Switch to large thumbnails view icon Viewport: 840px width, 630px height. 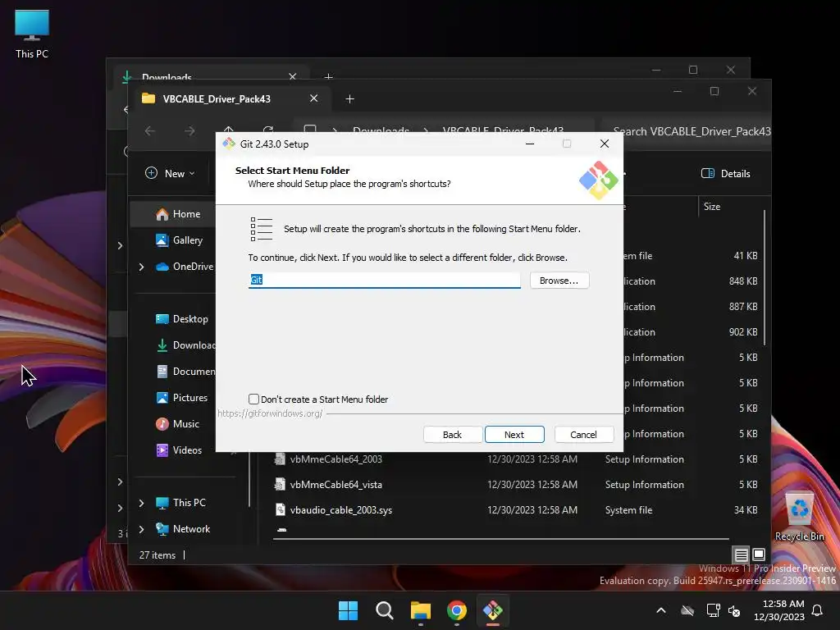(x=759, y=555)
